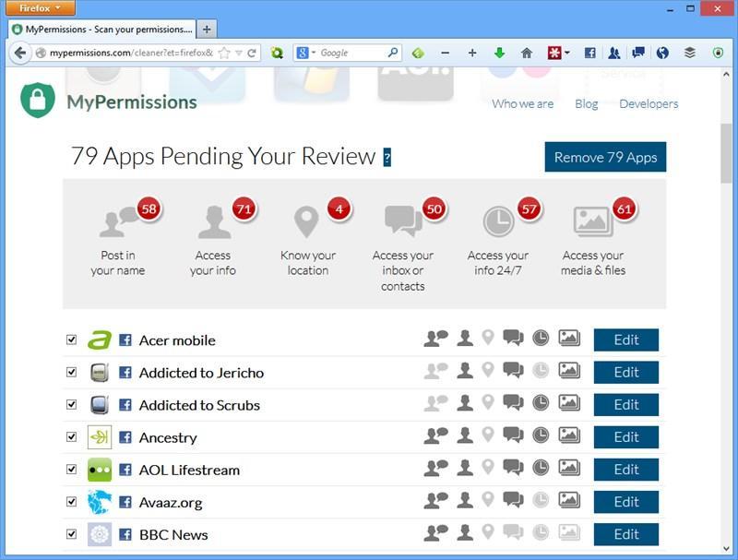The height and width of the screenshot is (560, 738).
Task: Click the red '71' count badge
Action: click(x=244, y=209)
